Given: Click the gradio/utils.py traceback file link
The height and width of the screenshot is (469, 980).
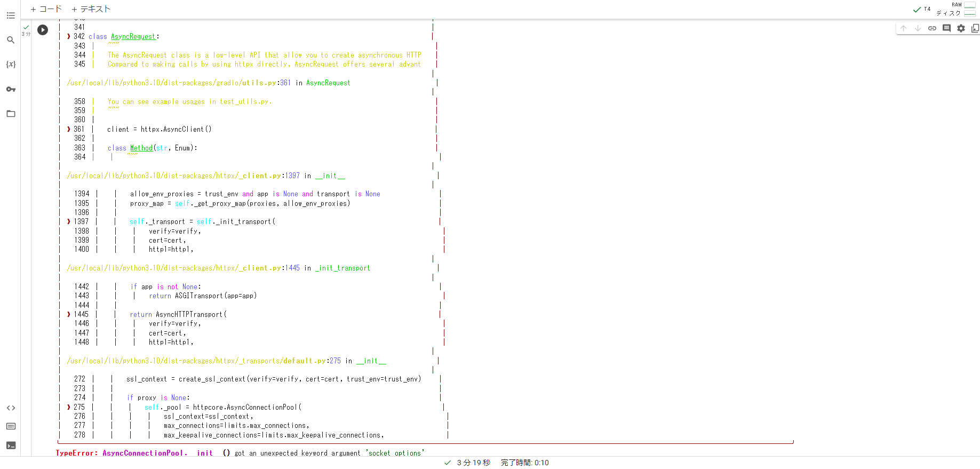Looking at the screenshot, I should 179,83.
